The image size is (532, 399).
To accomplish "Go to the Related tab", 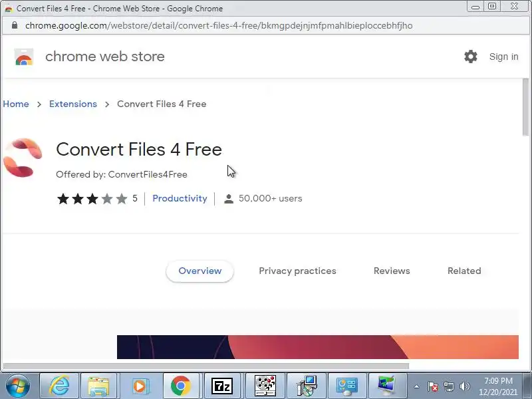I will pyautogui.click(x=464, y=271).
